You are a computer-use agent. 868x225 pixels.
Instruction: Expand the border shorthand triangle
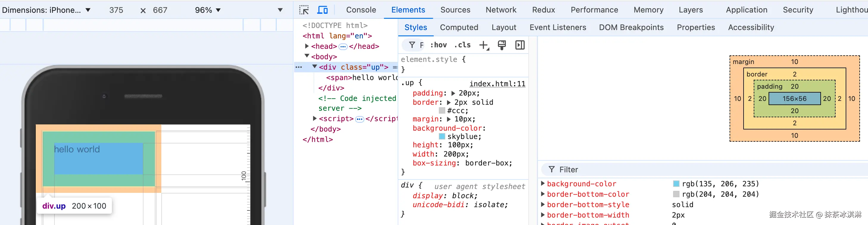449,102
